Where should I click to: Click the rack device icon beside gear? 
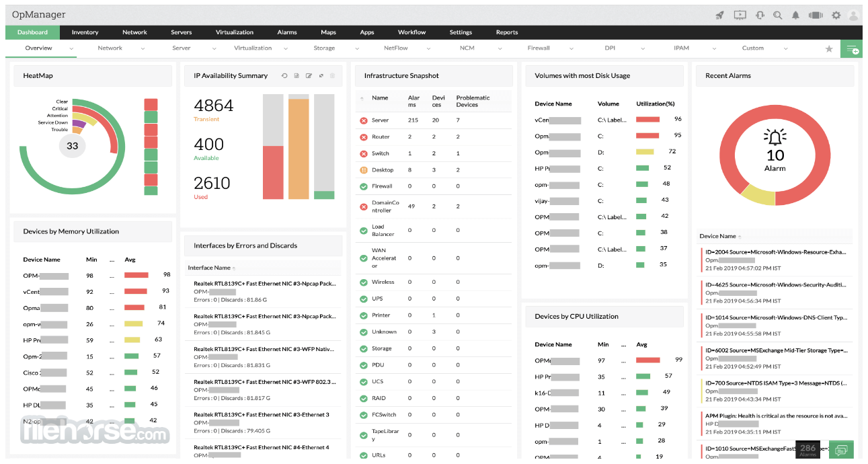(816, 15)
